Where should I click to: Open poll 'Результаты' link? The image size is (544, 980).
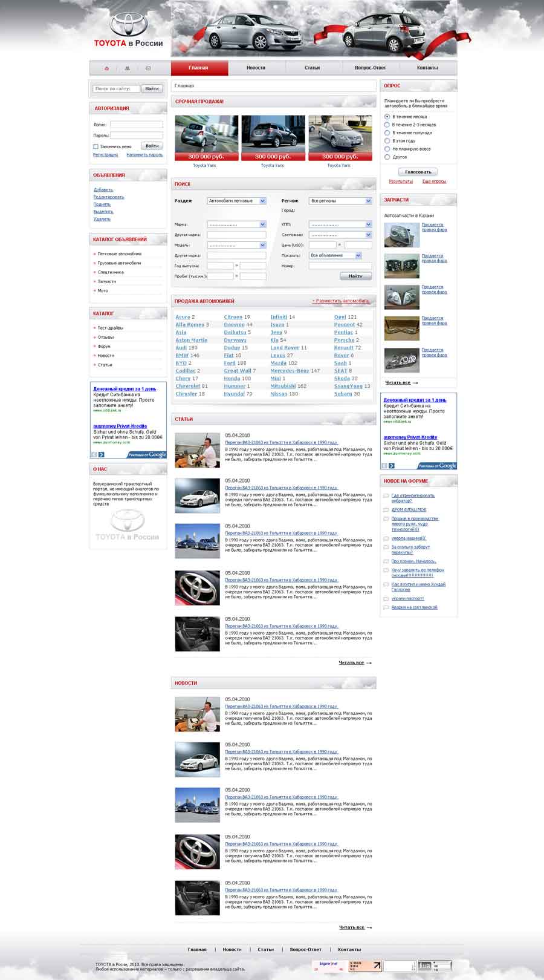[401, 181]
